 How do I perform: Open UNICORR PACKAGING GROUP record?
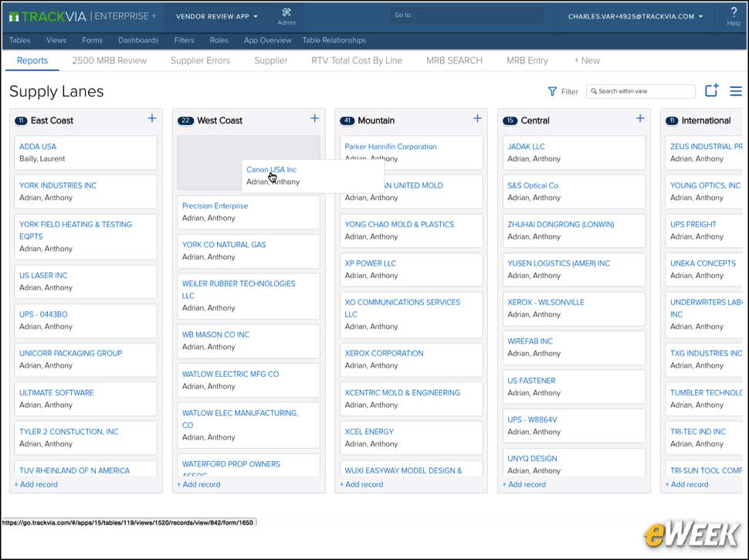(x=71, y=353)
